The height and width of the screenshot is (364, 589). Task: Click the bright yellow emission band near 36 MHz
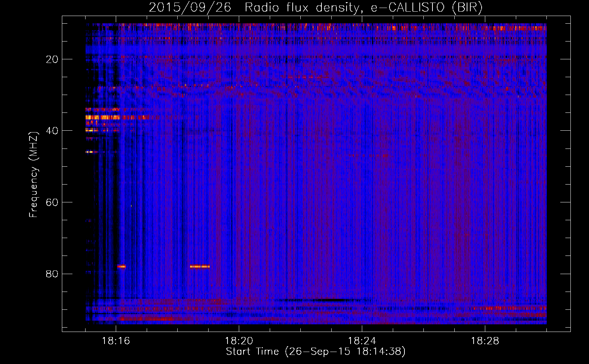click(103, 117)
